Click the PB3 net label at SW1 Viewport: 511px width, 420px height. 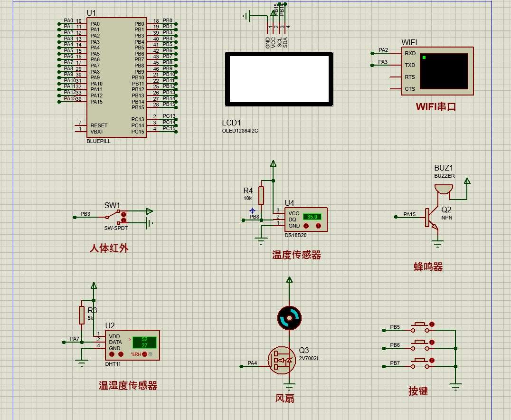[x=85, y=214]
